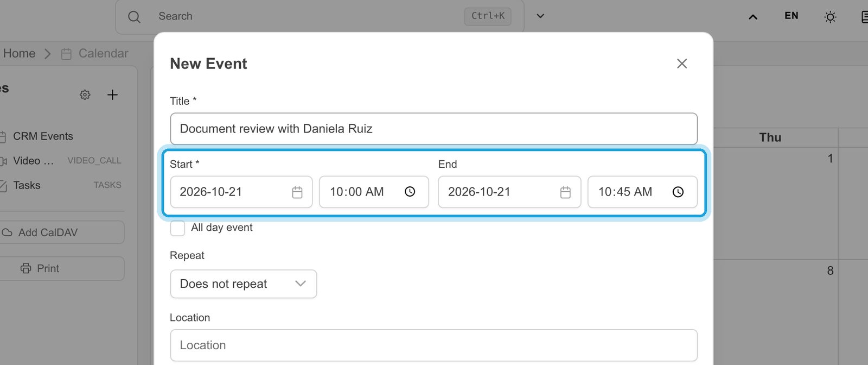Screen dimensions: 868x365
Task: Open the calendar picker for End date
Action: [x=565, y=192]
